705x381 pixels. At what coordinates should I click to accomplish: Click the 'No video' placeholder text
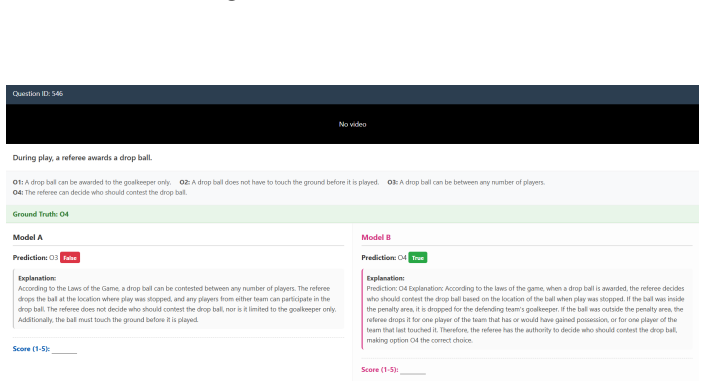(352, 124)
